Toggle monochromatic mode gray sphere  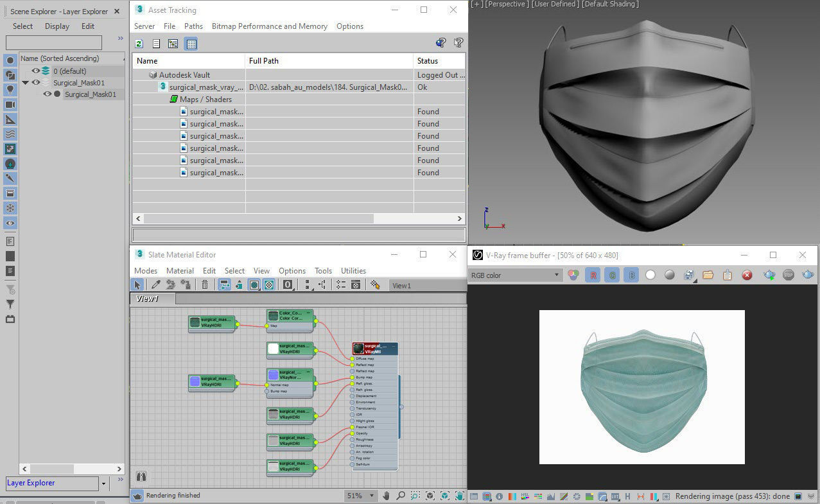click(670, 275)
